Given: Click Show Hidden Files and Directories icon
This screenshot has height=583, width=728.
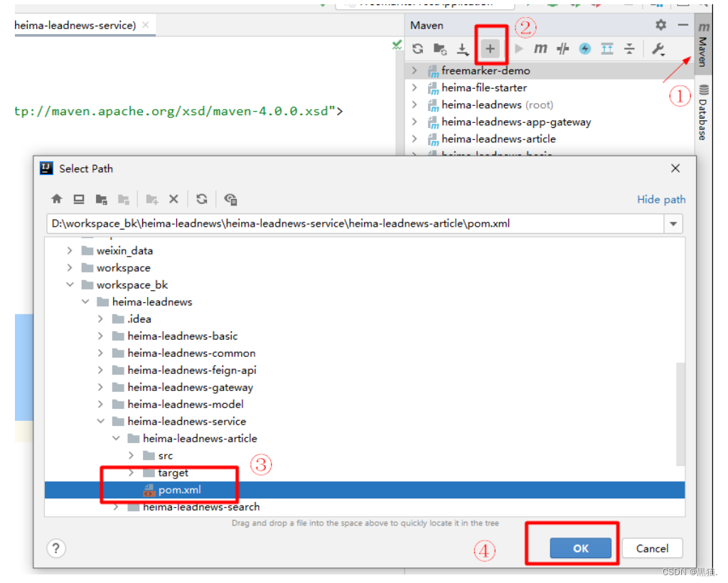Looking at the screenshot, I should coord(230,199).
